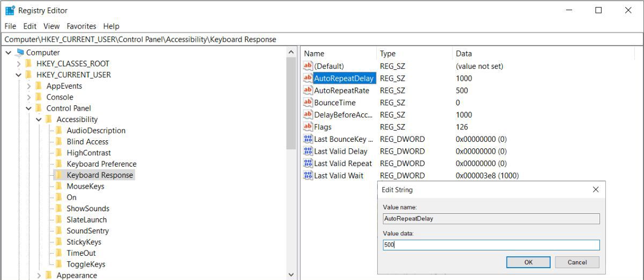Viewport: 644px width, 280px height.
Task: Click the tree pane scroll down arrow
Action: coord(291,275)
